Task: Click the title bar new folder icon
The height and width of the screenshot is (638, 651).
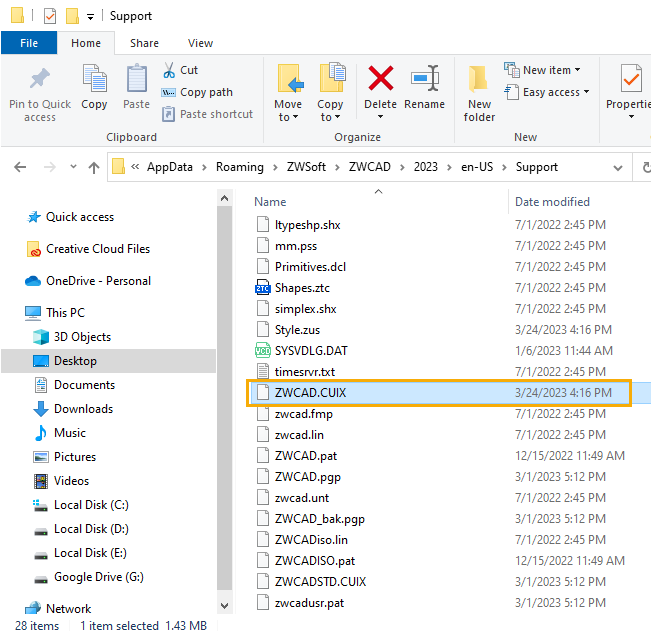Action: [x=72, y=16]
